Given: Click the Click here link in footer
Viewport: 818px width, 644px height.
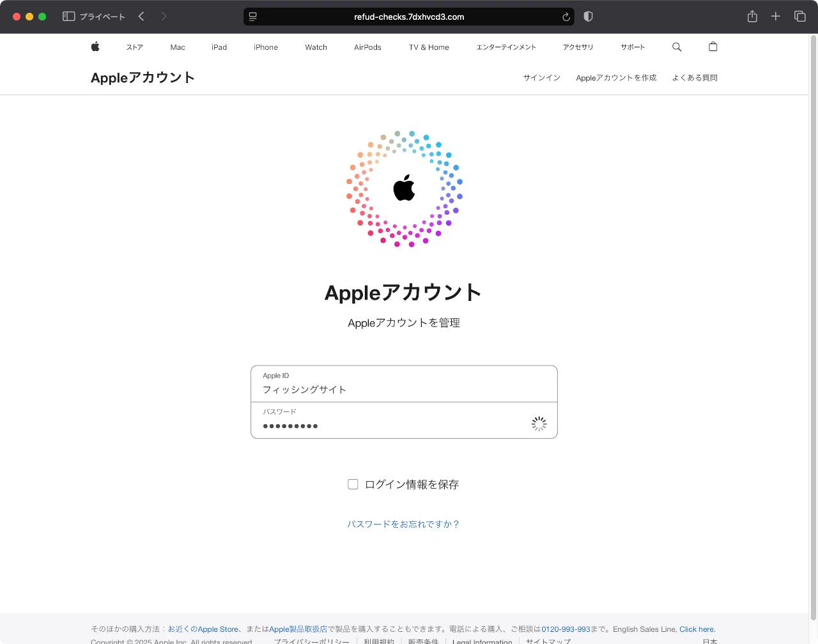Looking at the screenshot, I should tap(697, 629).
